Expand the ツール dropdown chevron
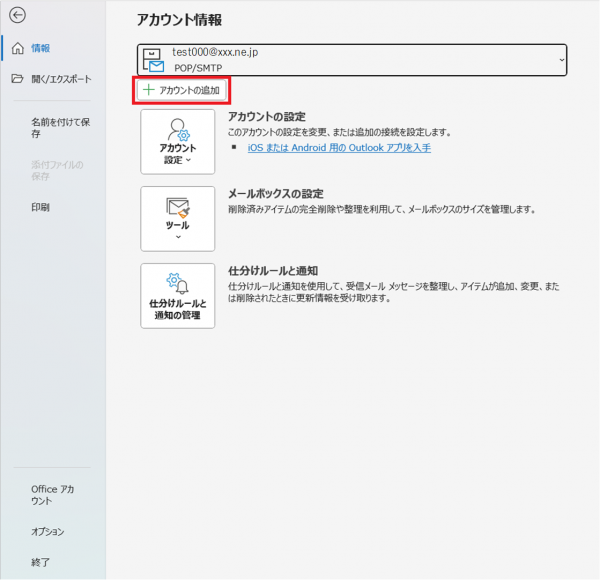The image size is (600, 580). [178, 238]
